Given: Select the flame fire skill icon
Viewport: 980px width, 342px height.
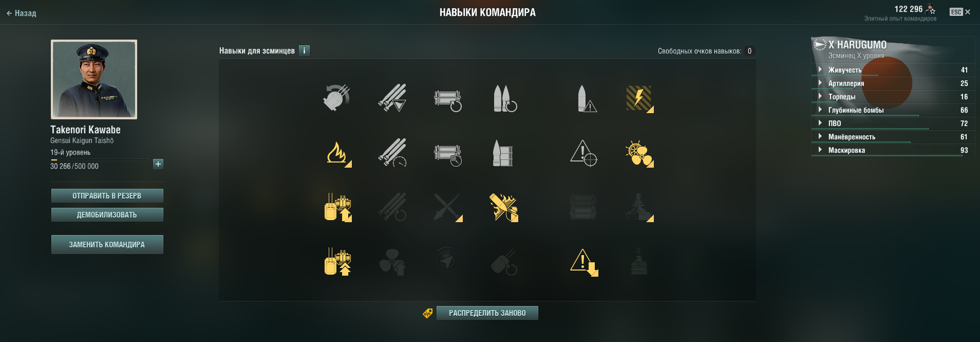Looking at the screenshot, I should (338, 153).
